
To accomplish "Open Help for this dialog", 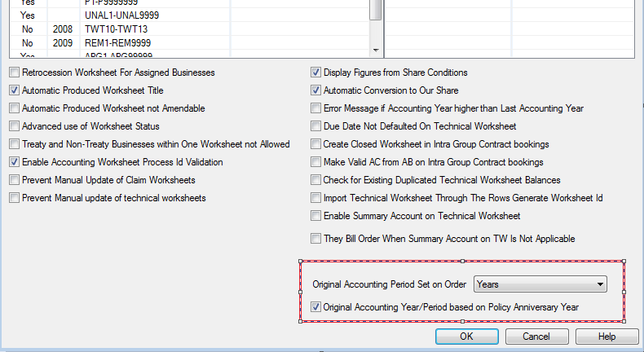I will tap(607, 336).
